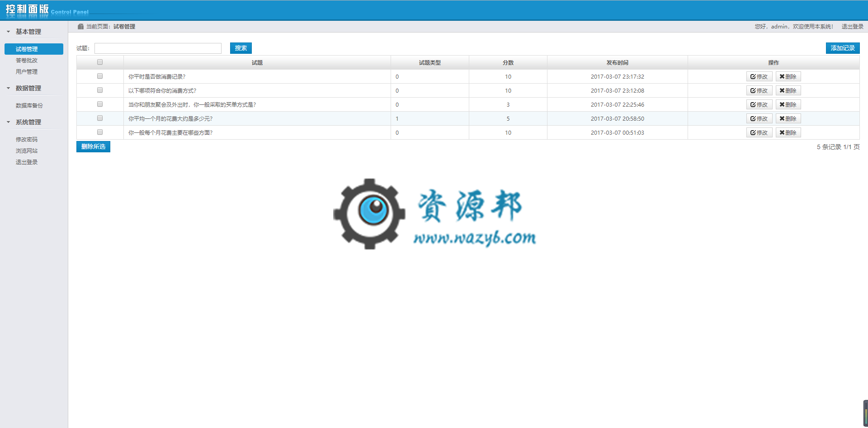The height and width of the screenshot is (428, 868).
Task: Click the 搜索 button
Action: tap(241, 48)
